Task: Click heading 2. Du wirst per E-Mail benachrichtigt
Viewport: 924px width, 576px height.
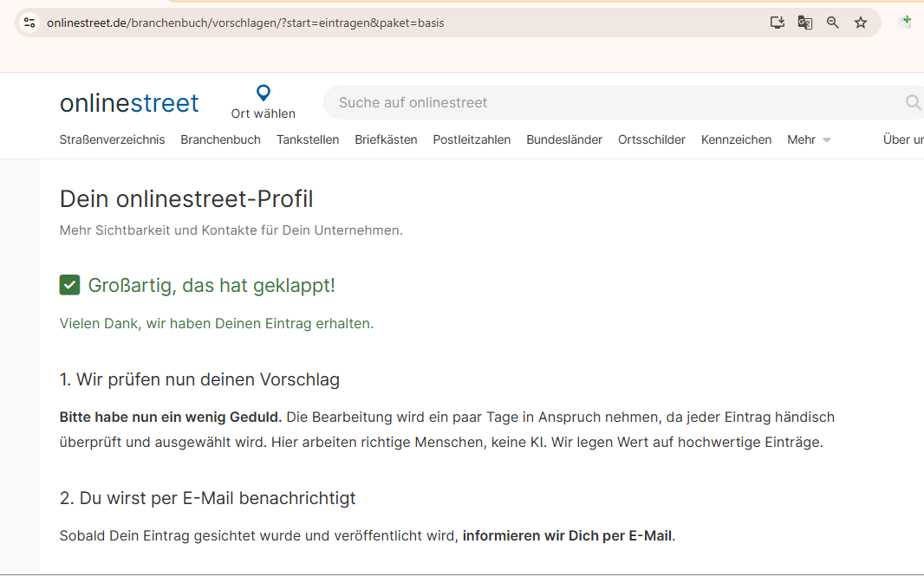Action: (207, 498)
